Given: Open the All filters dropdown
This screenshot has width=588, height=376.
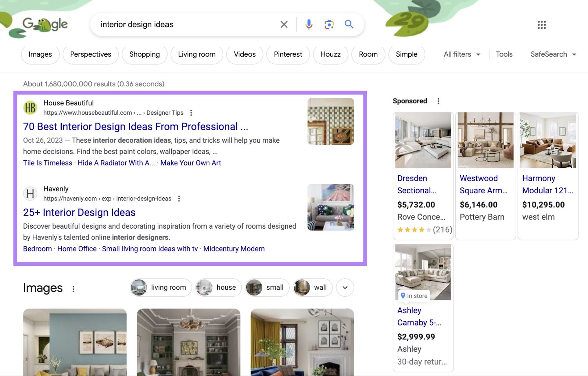Looking at the screenshot, I should 461,54.
